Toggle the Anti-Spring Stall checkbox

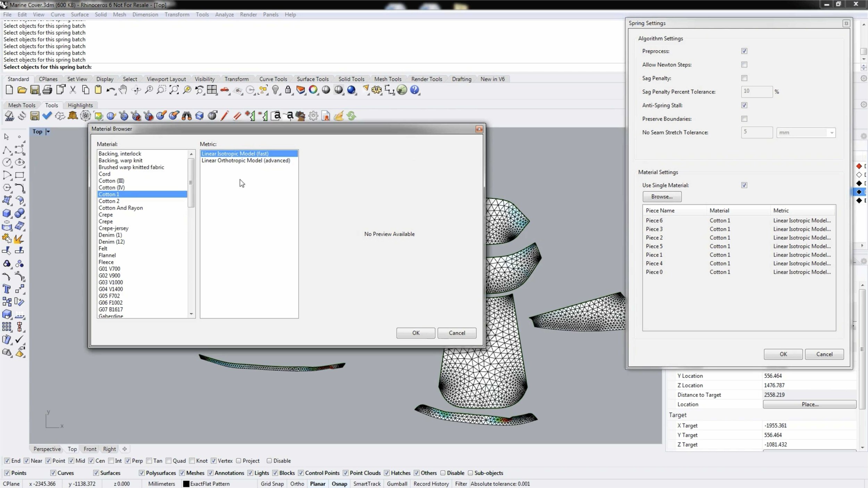[744, 105]
